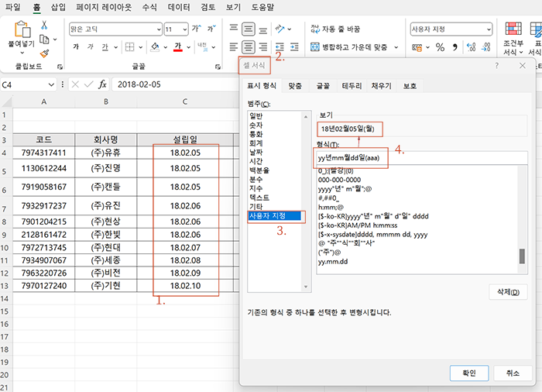Click the Paste clipboard icon

tap(22, 29)
